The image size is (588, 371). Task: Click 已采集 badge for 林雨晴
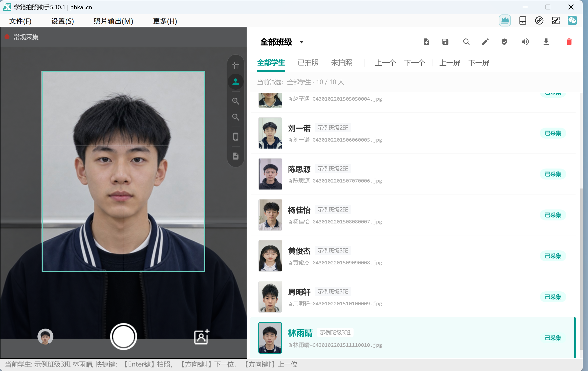[553, 338]
